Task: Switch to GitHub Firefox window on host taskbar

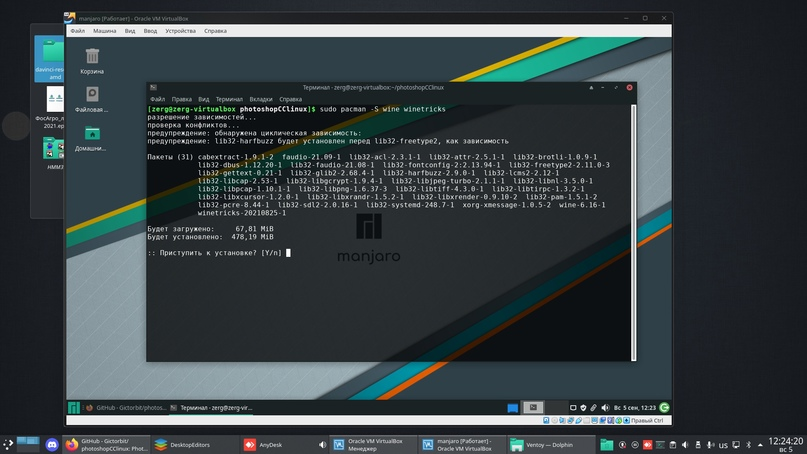Action: [x=107, y=445]
